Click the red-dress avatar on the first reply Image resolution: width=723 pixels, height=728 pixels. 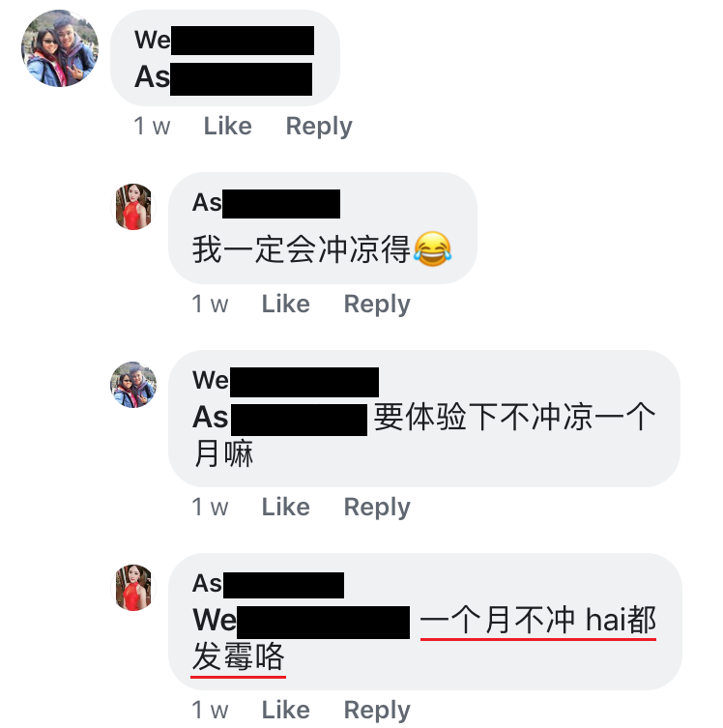pos(133,207)
